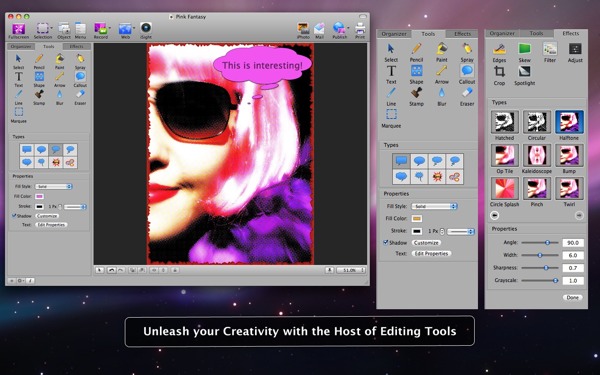Click Customize button in middle Tools panel
Screen dimensions: 600x375
pyautogui.click(x=426, y=243)
